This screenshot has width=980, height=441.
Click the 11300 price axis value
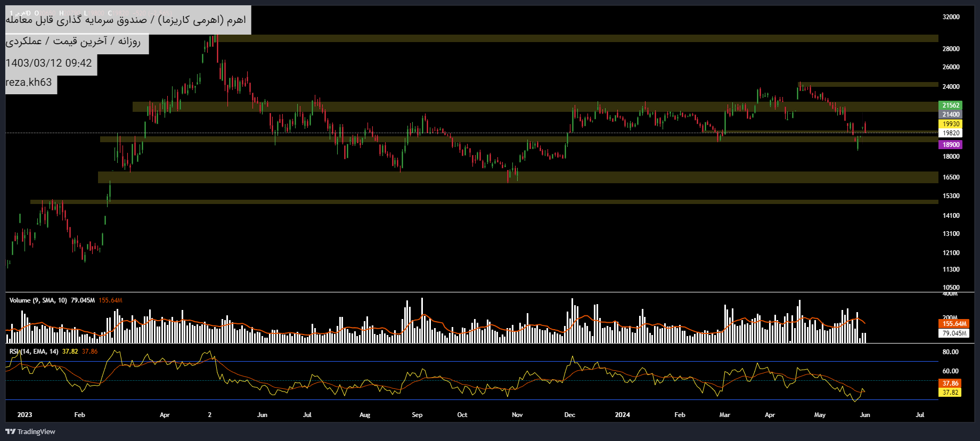pyautogui.click(x=951, y=269)
